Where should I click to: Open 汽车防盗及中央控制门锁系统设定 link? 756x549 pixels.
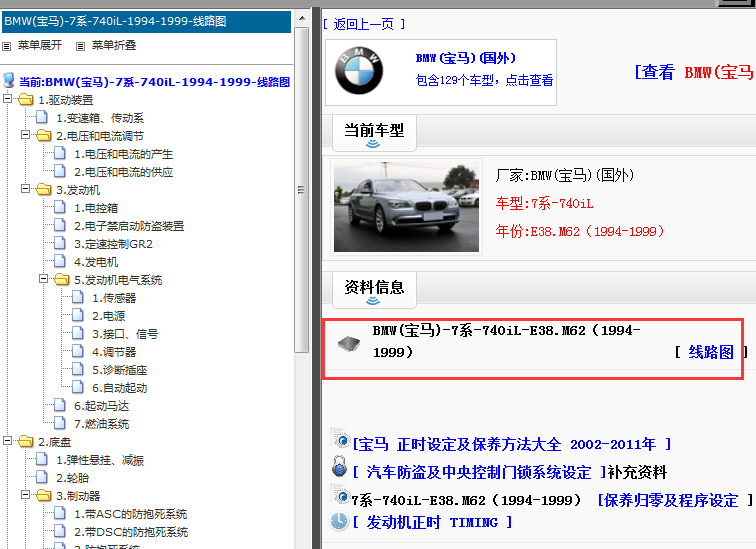tap(479, 472)
